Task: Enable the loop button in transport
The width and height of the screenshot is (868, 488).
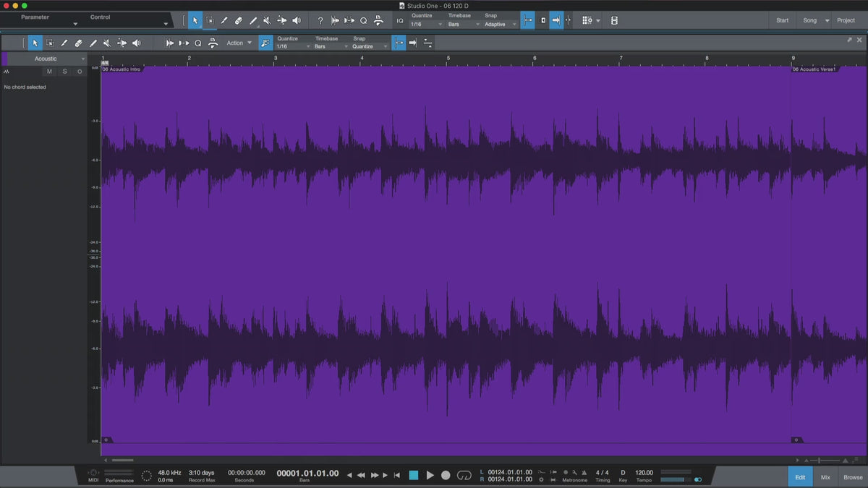Action: [x=464, y=475]
